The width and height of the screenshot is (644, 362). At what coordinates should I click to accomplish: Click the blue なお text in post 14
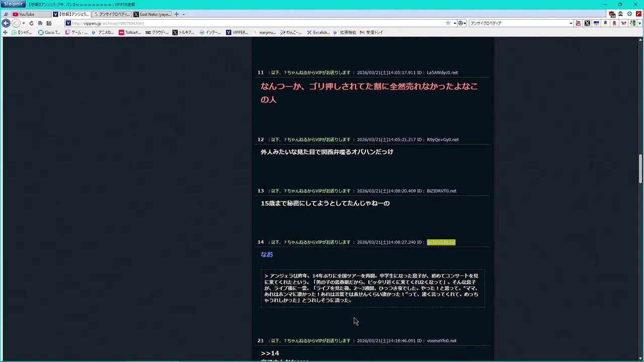click(267, 254)
